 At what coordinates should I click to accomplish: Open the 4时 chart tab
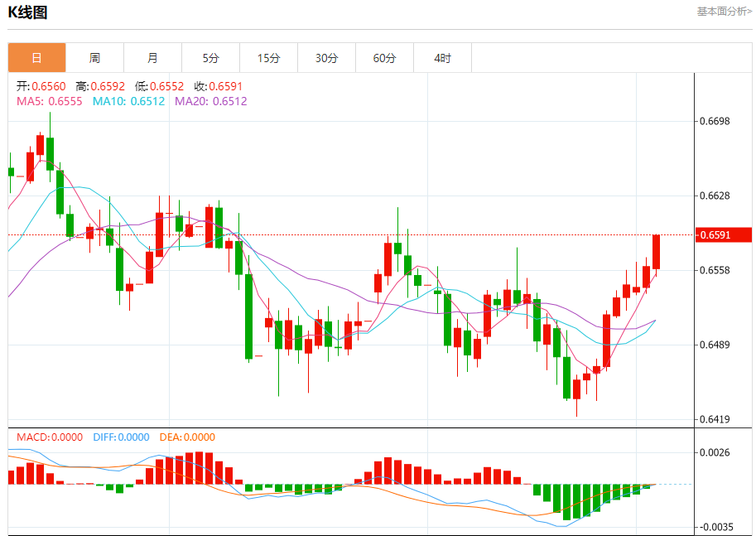pyautogui.click(x=442, y=58)
